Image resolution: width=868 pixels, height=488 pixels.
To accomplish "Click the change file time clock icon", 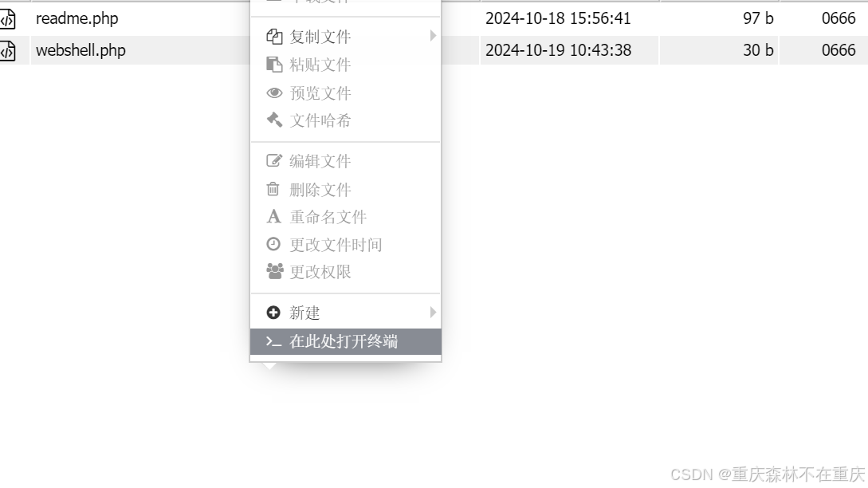I will coord(273,244).
